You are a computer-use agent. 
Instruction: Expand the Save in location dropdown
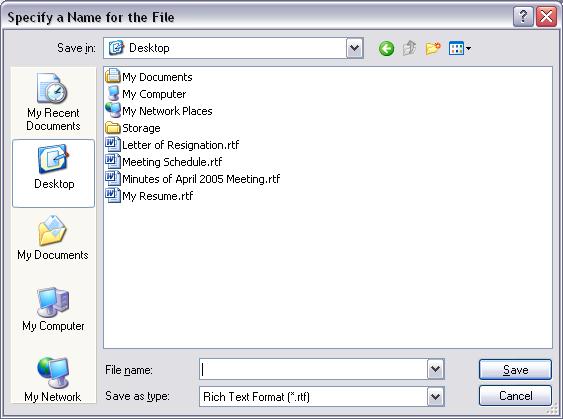[x=354, y=48]
